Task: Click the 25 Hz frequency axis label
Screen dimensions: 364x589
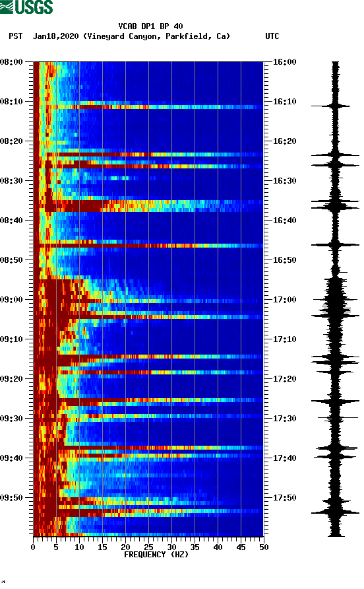Action: pyautogui.click(x=148, y=547)
